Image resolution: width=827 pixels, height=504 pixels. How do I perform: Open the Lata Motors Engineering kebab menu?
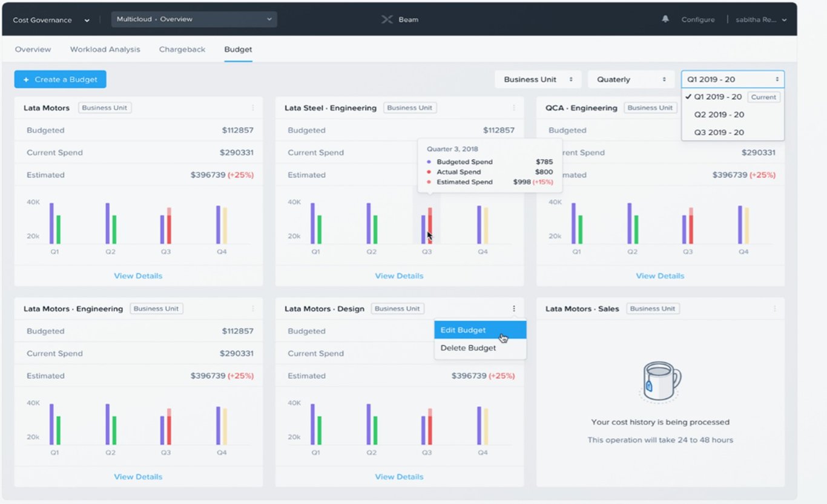point(253,309)
